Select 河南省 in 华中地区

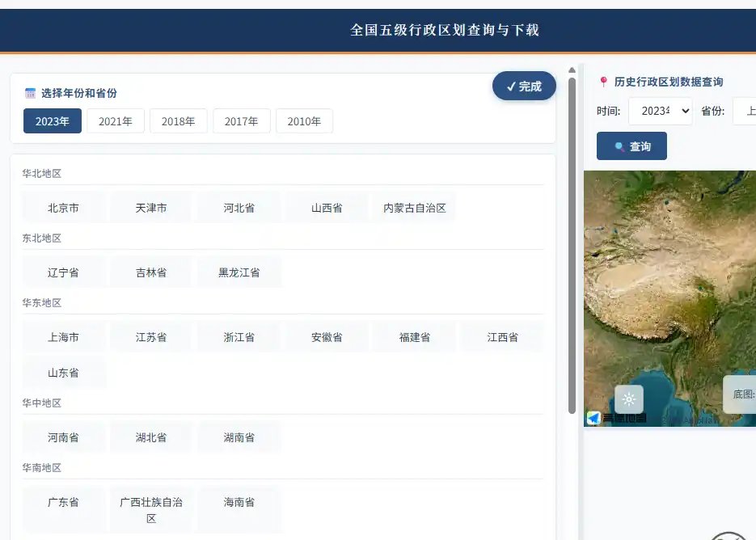pyautogui.click(x=63, y=437)
